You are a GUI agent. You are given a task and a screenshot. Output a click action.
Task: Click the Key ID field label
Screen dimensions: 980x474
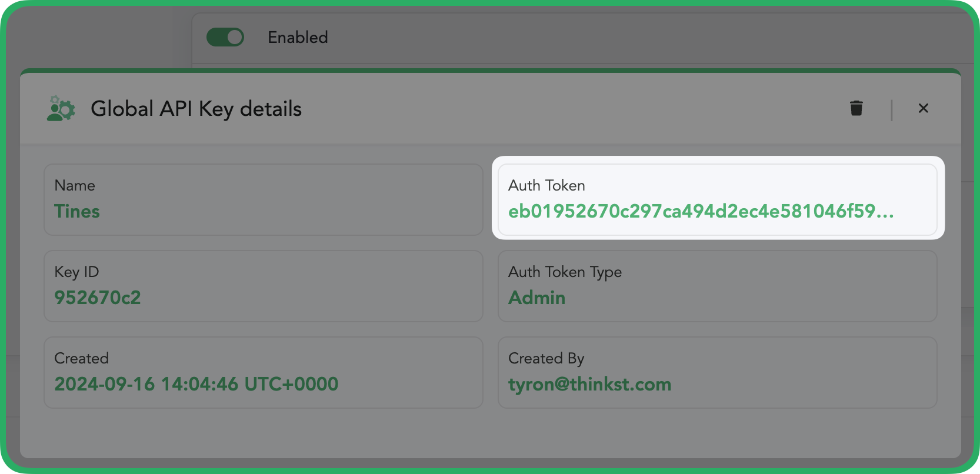[76, 272]
